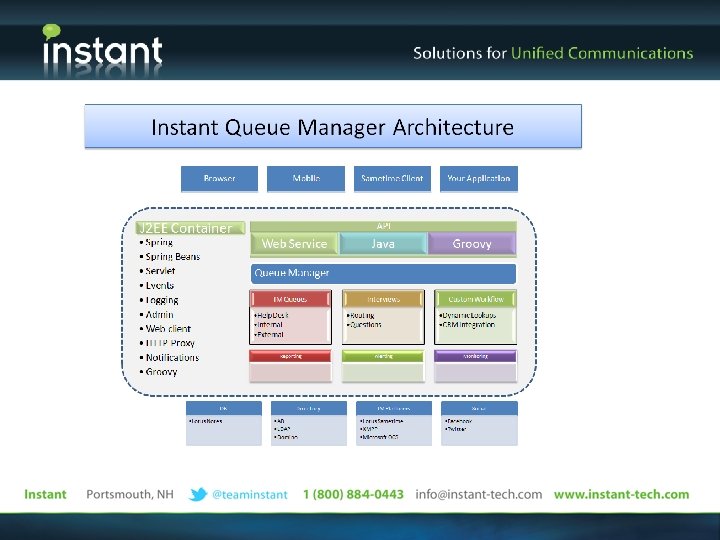Click the 'Logging' bullet item
This screenshot has height=540, width=720.
click(x=159, y=300)
